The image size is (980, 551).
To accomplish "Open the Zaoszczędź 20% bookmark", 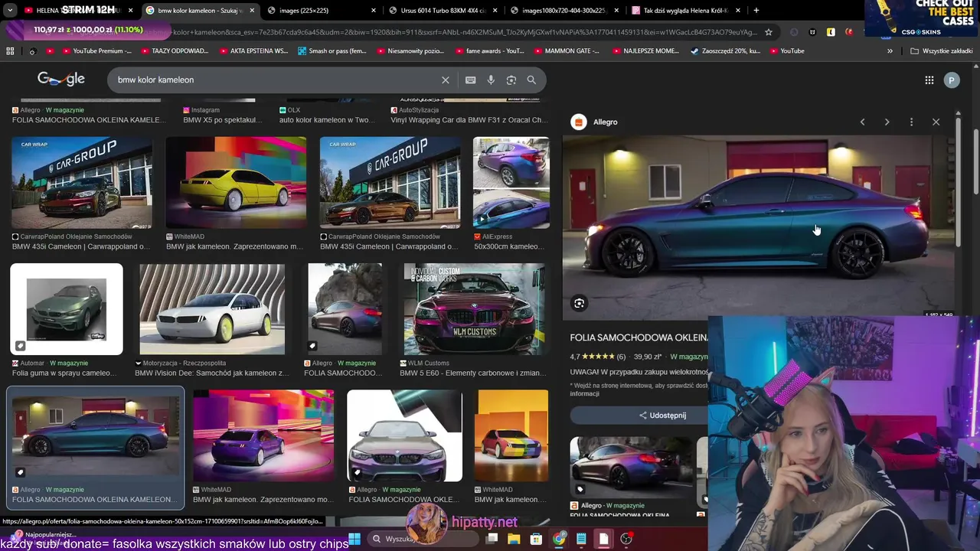I will click(725, 51).
